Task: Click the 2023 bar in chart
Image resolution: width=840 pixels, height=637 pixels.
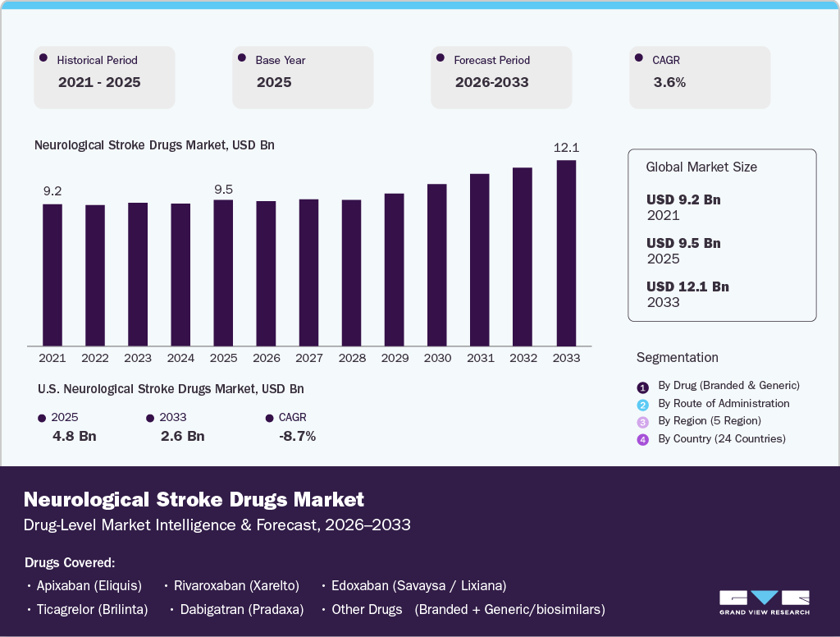Action: pyautogui.click(x=138, y=274)
